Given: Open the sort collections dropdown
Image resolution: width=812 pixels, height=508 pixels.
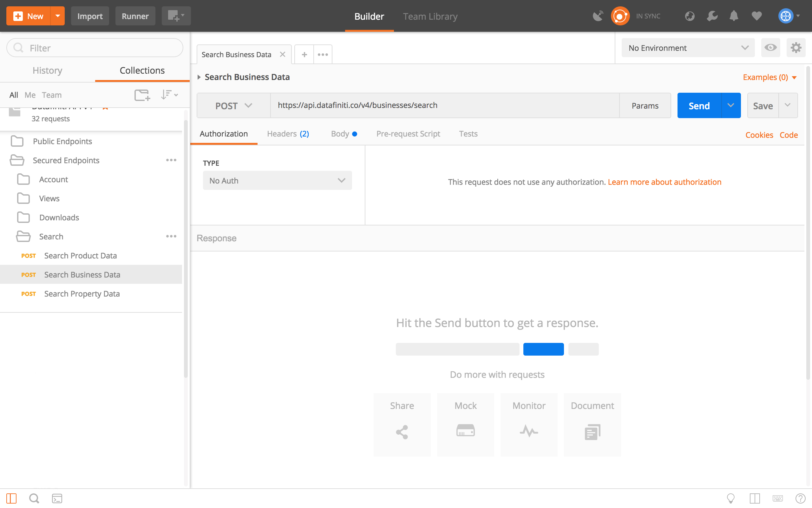Looking at the screenshot, I should tap(169, 95).
